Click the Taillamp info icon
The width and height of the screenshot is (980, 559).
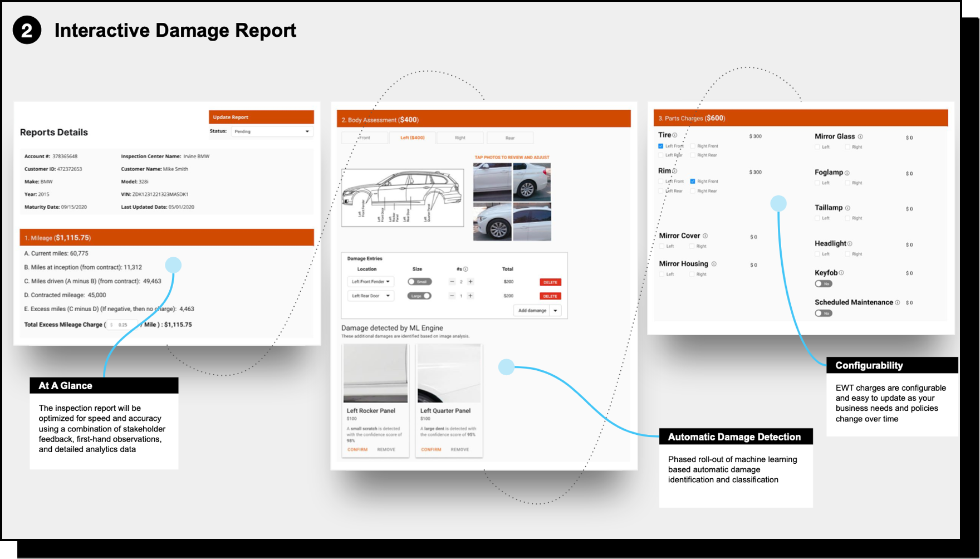[847, 208]
